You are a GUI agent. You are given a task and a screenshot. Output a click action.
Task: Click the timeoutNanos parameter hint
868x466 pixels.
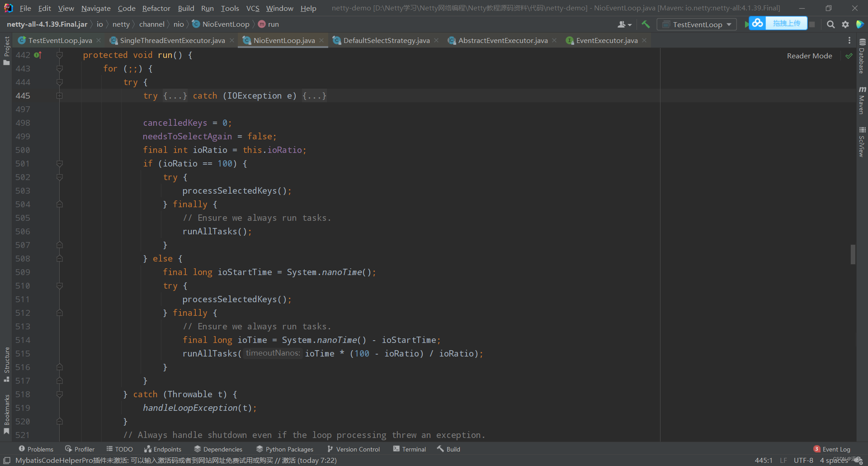[x=273, y=353]
